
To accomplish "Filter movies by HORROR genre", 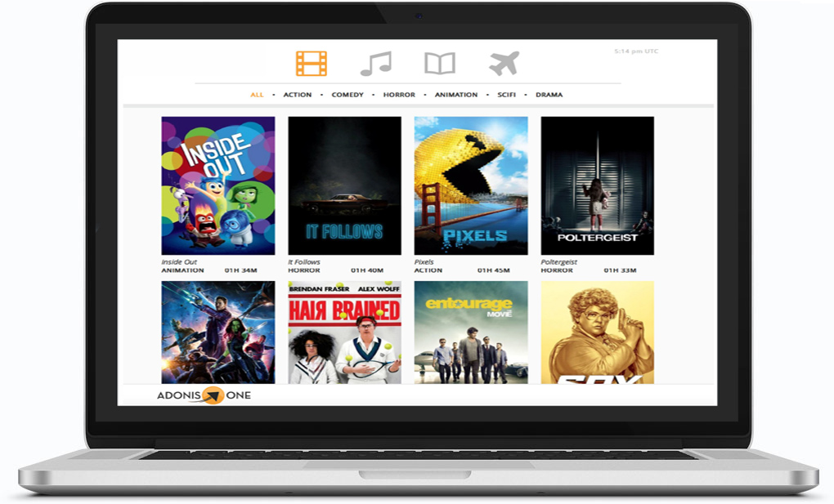I will point(399,95).
